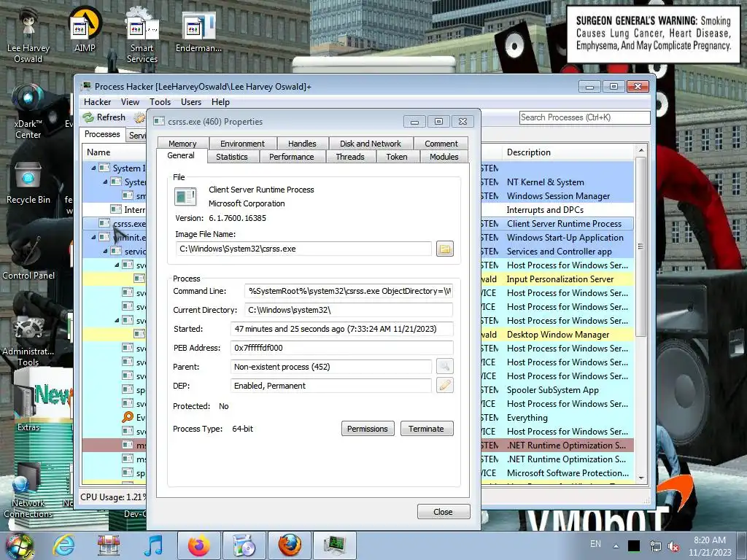Collapse the wininit.exe tree node
The width and height of the screenshot is (747, 560).
(x=93, y=237)
